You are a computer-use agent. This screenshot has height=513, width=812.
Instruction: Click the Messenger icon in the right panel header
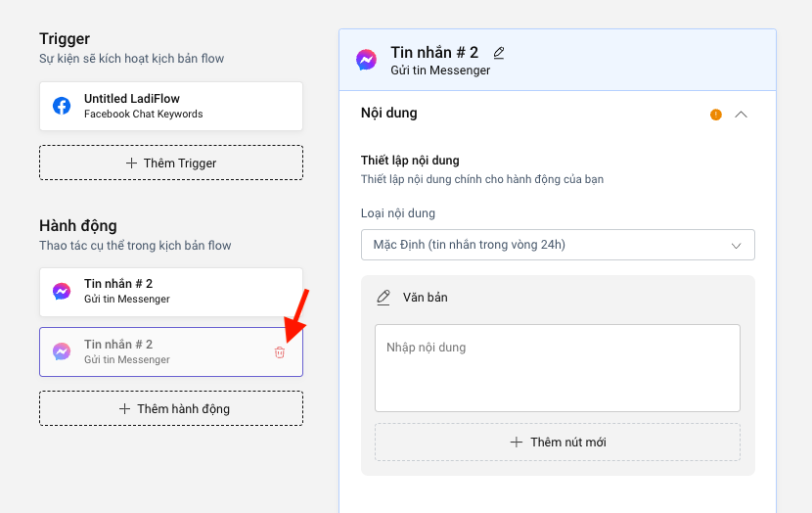366,60
